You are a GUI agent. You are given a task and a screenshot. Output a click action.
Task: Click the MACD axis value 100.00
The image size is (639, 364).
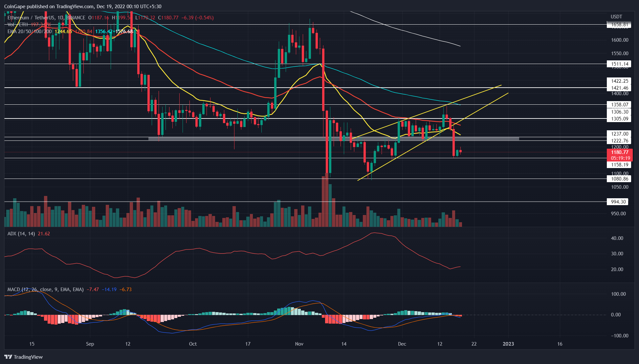618,294
